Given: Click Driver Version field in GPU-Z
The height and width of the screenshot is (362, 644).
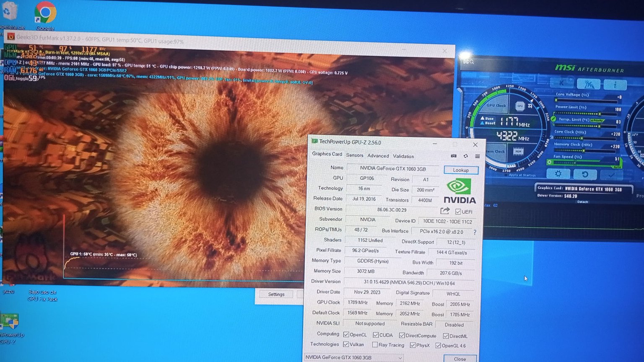Looking at the screenshot, I should (409, 283).
